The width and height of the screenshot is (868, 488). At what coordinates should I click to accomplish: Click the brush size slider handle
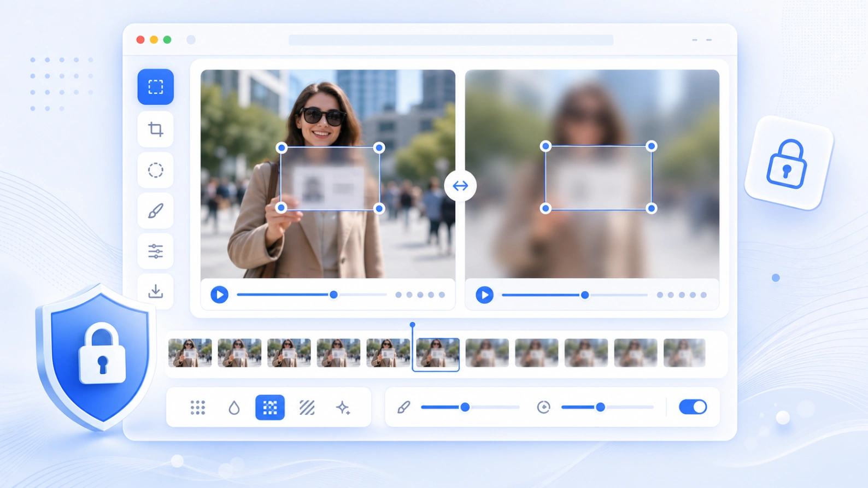pos(465,407)
